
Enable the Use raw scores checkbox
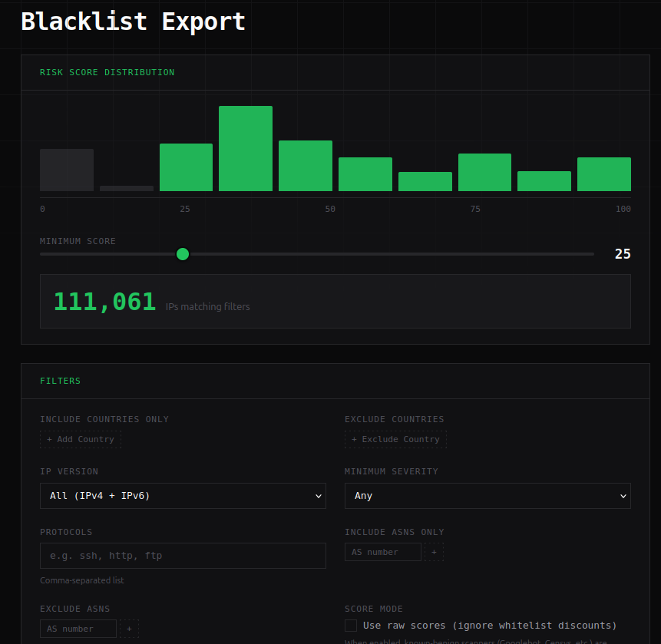(x=351, y=625)
